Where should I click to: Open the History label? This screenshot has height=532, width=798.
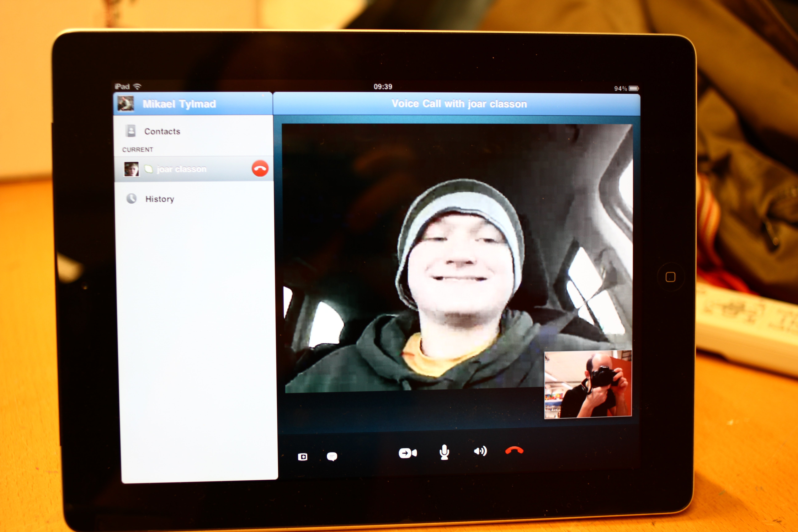click(x=159, y=199)
